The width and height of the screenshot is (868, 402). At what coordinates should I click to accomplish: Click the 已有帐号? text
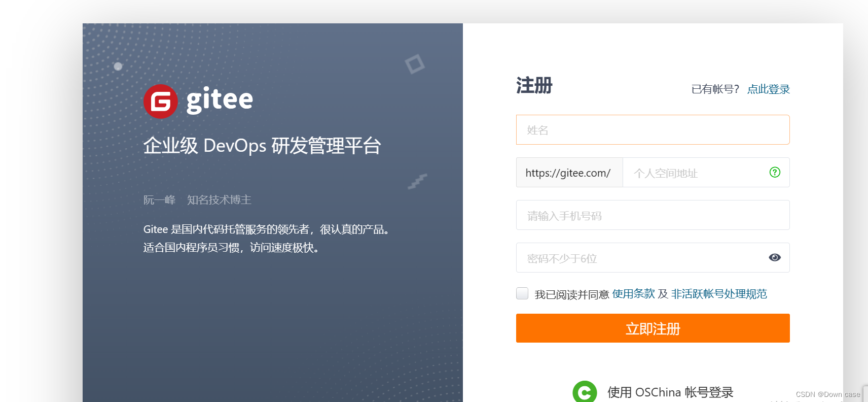715,89
